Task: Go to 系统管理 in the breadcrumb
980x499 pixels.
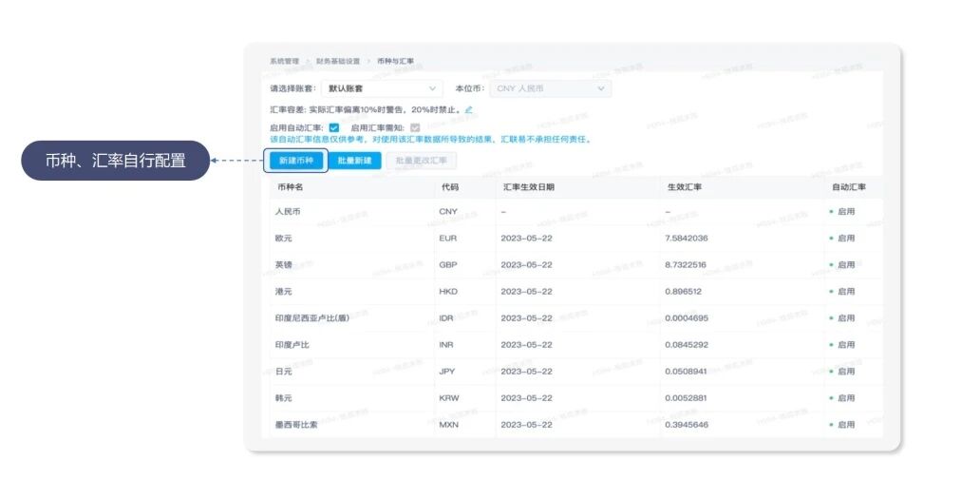Action: click(285, 61)
